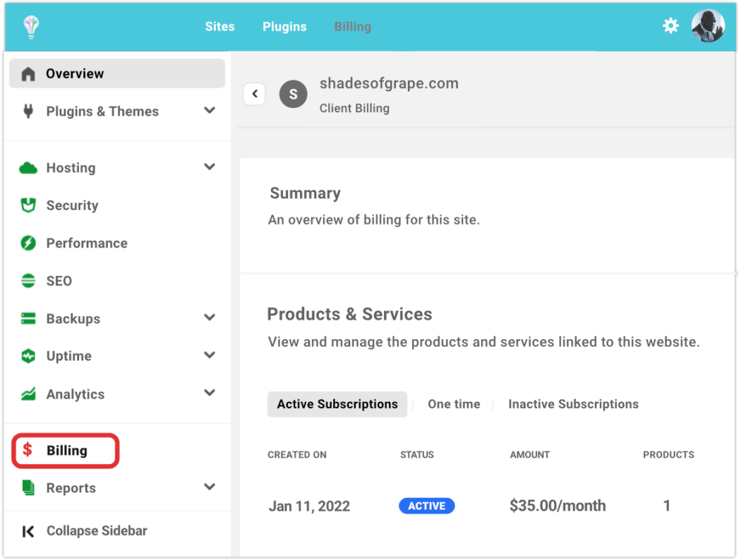Click the Collapse Sidebar arrow icon
The width and height of the screenshot is (741, 560).
(x=28, y=531)
